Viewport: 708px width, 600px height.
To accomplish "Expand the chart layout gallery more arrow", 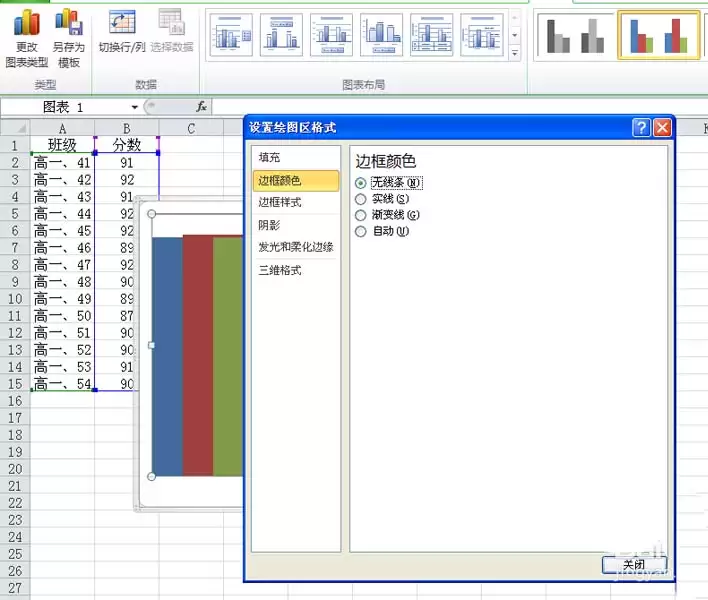I will point(515,52).
